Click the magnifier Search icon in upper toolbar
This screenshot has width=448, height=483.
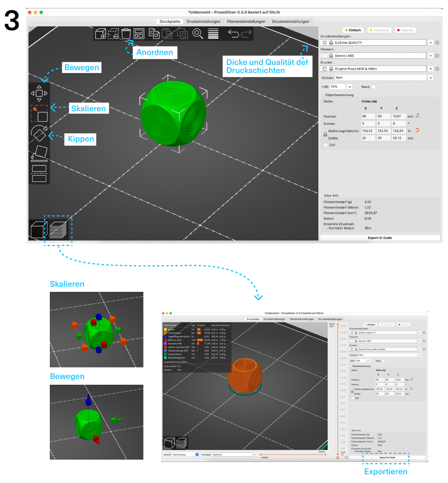(197, 33)
